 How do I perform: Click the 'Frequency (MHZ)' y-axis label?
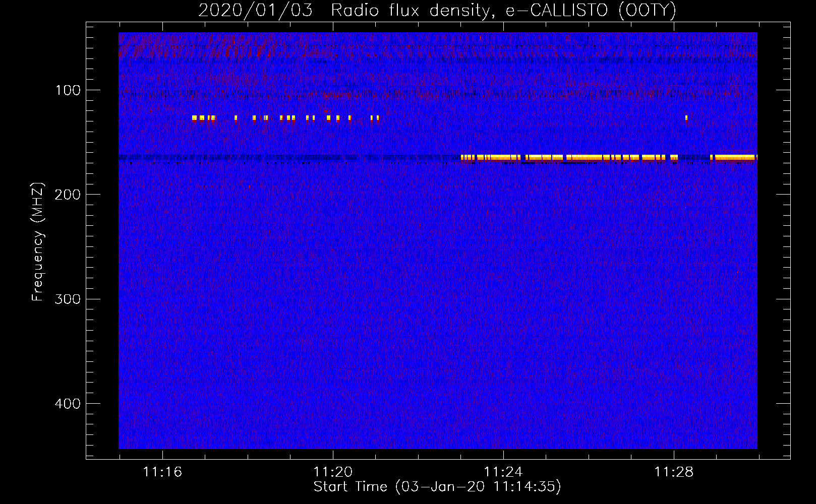[38, 242]
